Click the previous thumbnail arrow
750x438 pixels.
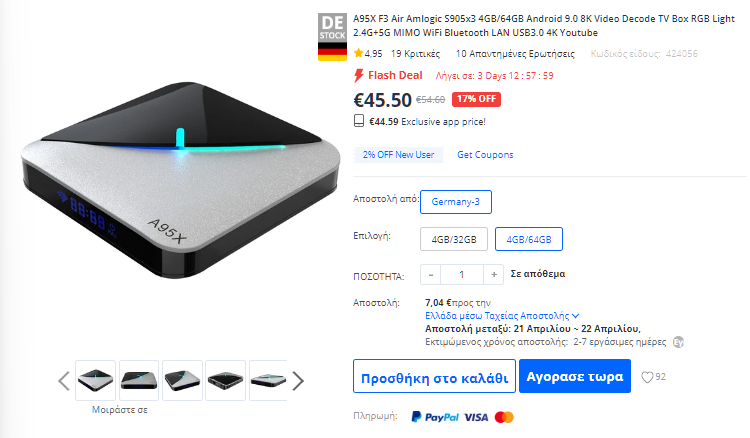coord(64,381)
